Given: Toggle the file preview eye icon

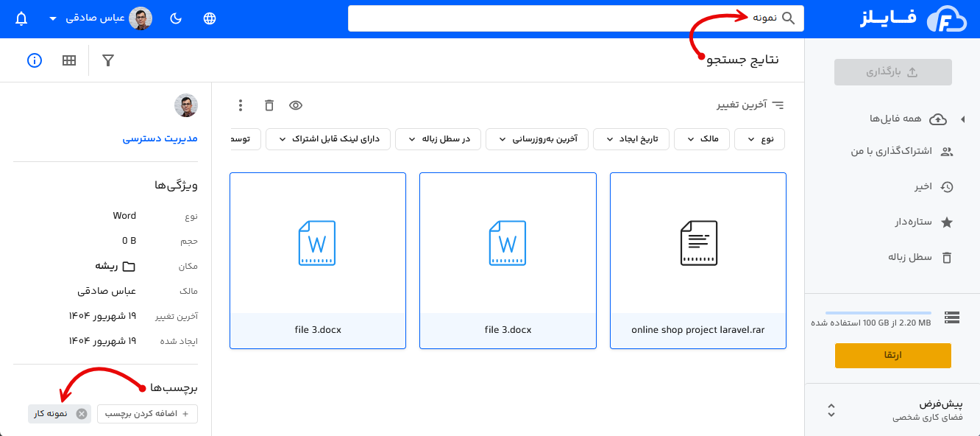Looking at the screenshot, I should pos(296,105).
